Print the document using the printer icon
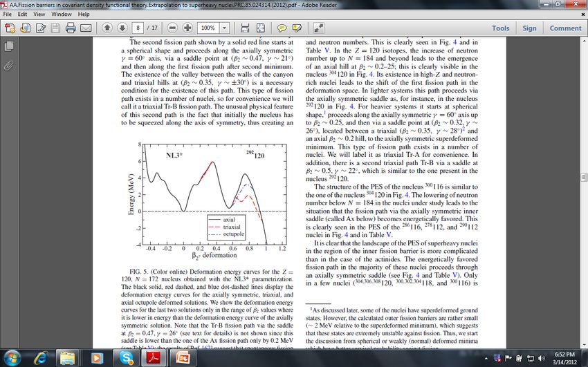Screen dimensions: 588x367 (x=71, y=28)
